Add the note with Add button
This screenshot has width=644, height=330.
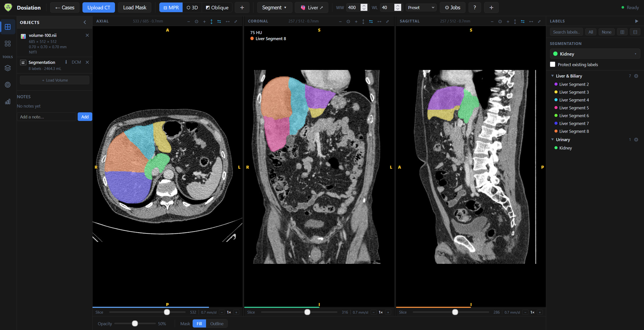(x=85, y=117)
